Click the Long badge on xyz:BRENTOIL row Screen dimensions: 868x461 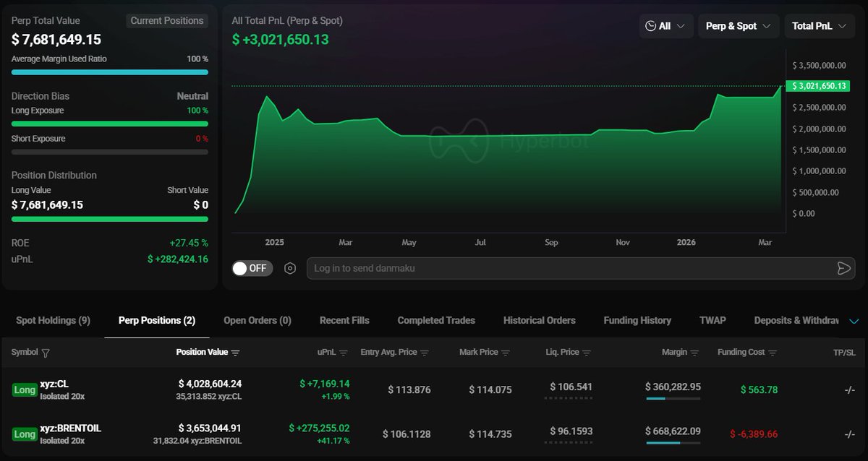point(25,434)
